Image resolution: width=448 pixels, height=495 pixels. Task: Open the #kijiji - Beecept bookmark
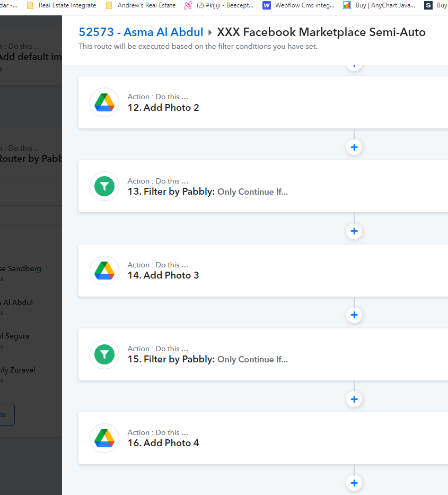coord(219,5)
